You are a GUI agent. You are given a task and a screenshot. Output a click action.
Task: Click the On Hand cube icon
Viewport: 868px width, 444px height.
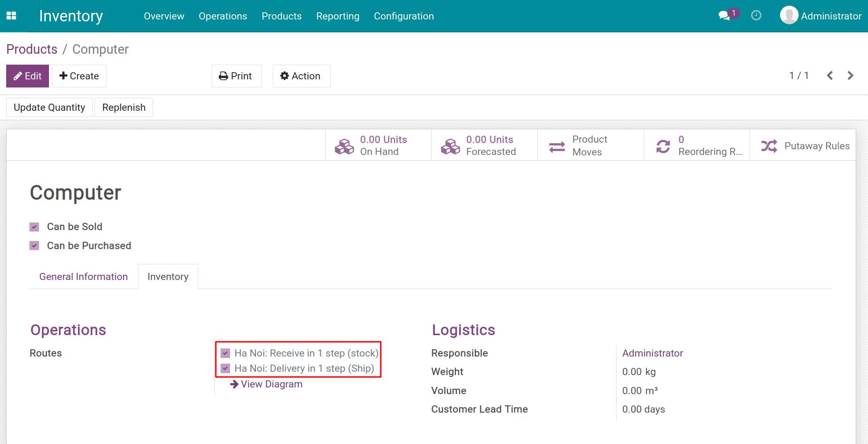344,145
